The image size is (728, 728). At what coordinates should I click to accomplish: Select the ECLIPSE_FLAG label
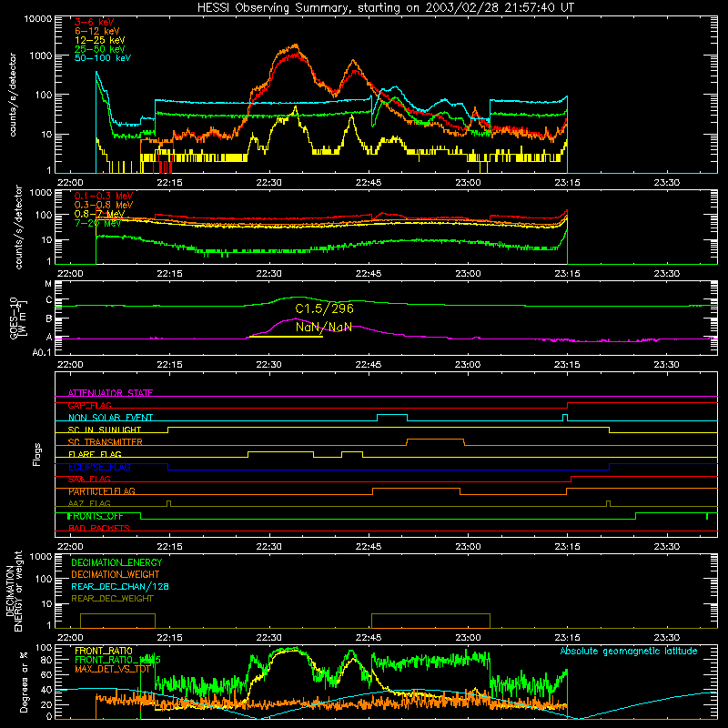tap(99, 467)
